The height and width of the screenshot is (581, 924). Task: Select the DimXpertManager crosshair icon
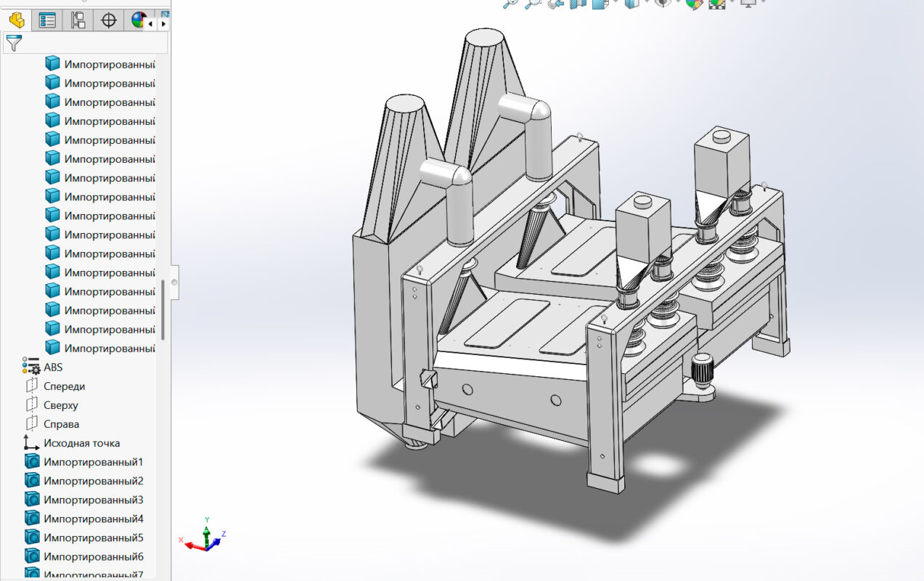tap(108, 21)
